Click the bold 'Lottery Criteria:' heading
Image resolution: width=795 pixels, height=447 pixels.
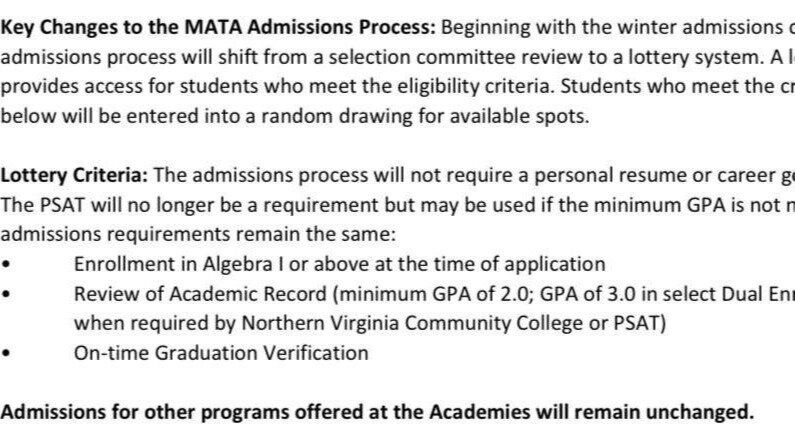coord(75,175)
